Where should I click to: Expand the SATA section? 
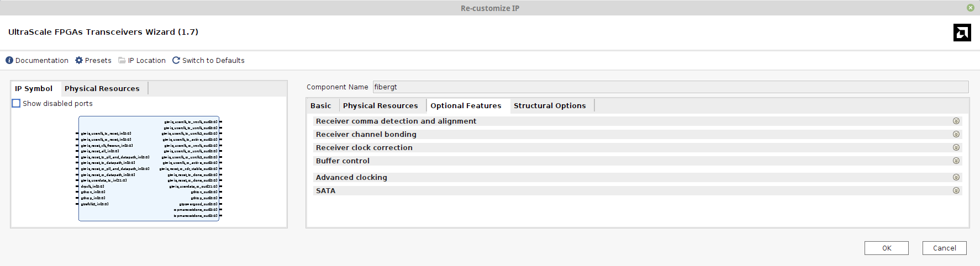coord(956,190)
